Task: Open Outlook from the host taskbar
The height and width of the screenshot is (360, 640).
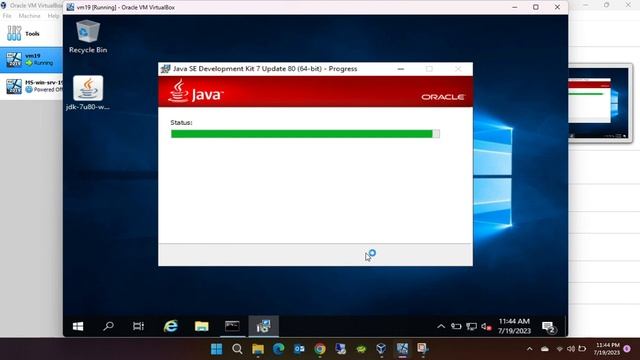Action: [299, 349]
